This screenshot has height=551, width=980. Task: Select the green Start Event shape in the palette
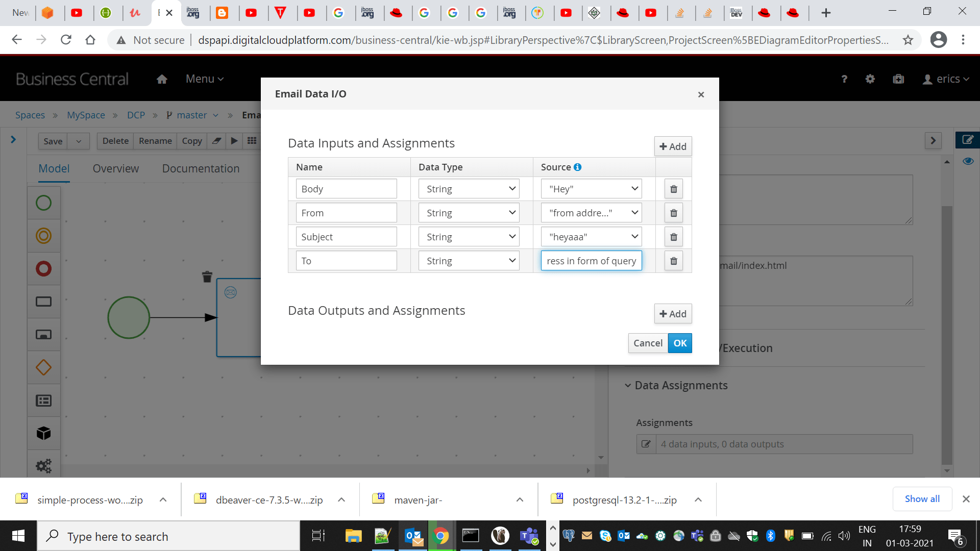tap(43, 203)
